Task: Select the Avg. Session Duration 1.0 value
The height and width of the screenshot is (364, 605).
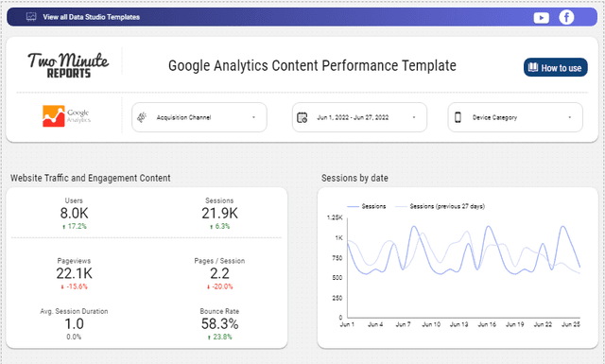Action: [74, 324]
